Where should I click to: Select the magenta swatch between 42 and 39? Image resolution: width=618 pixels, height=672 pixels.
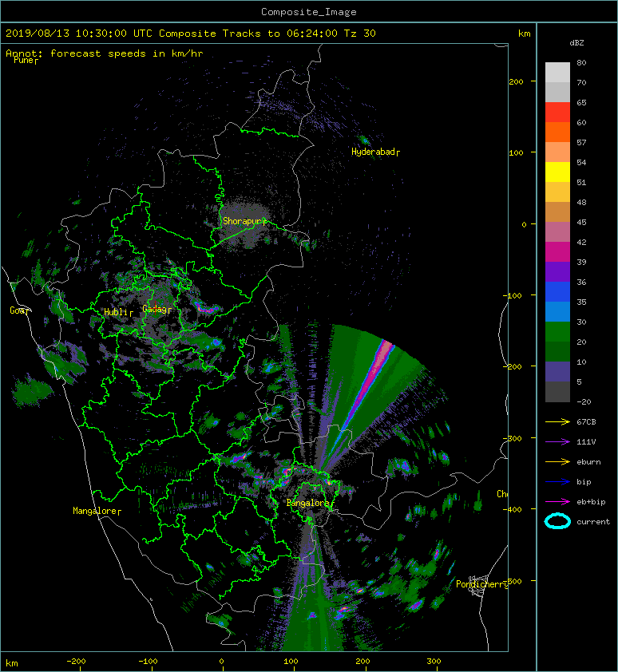557,252
